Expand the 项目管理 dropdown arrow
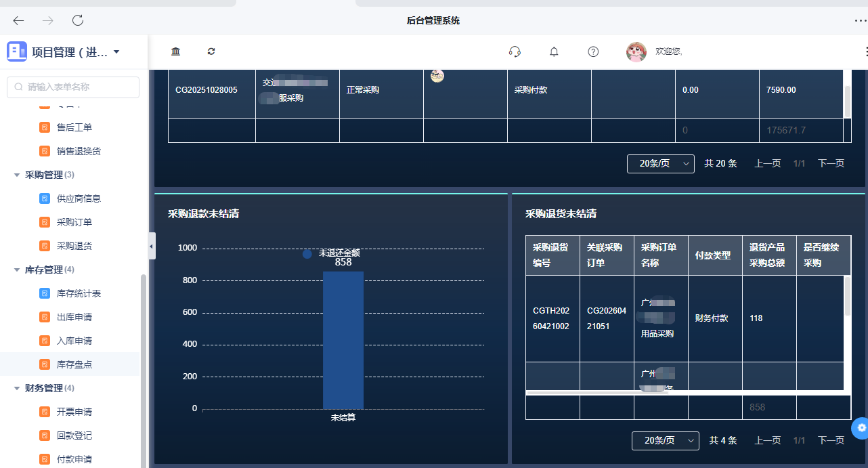This screenshot has height=468, width=868. point(115,51)
